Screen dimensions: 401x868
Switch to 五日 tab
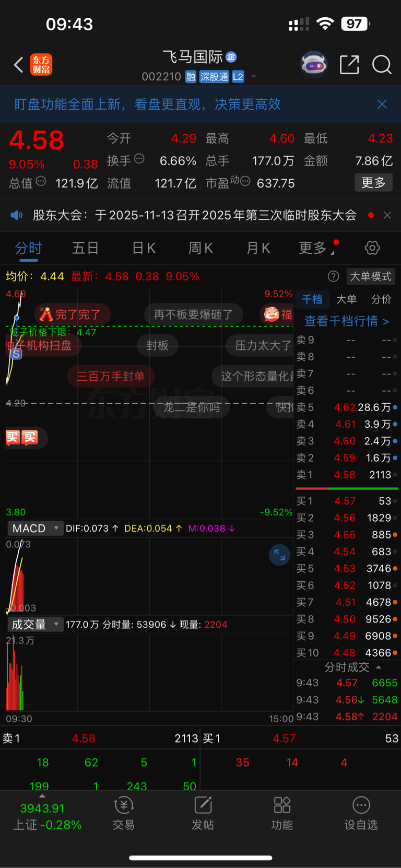click(x=86, y=248)
